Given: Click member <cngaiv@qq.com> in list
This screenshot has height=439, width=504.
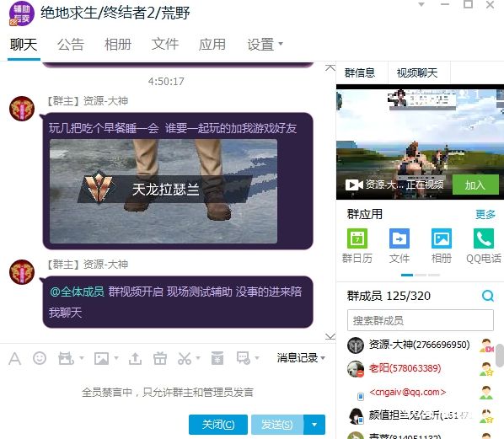Looking at the screenshot, I should coord(408,392).
